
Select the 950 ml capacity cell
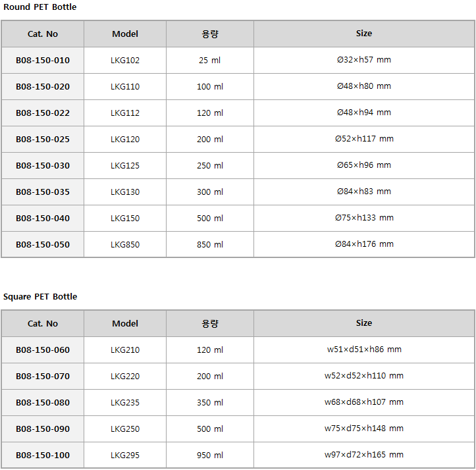tap(210, 455)
